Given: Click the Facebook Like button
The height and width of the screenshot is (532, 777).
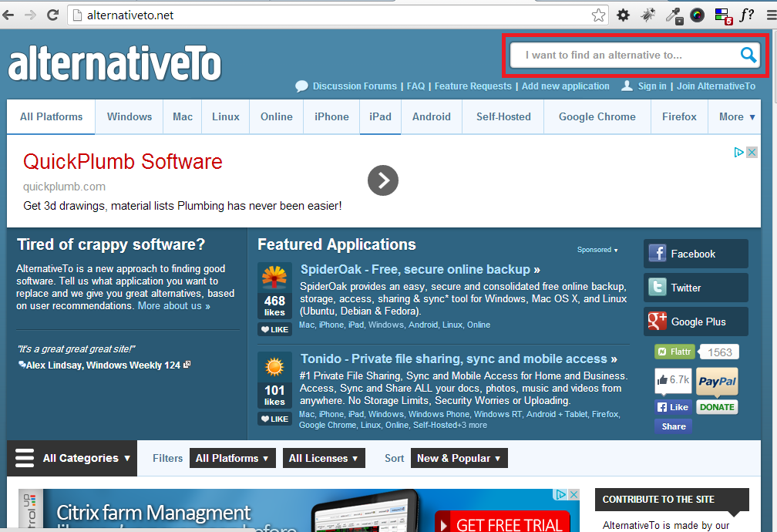Looking at the screenshot, I should click(672, 407).
